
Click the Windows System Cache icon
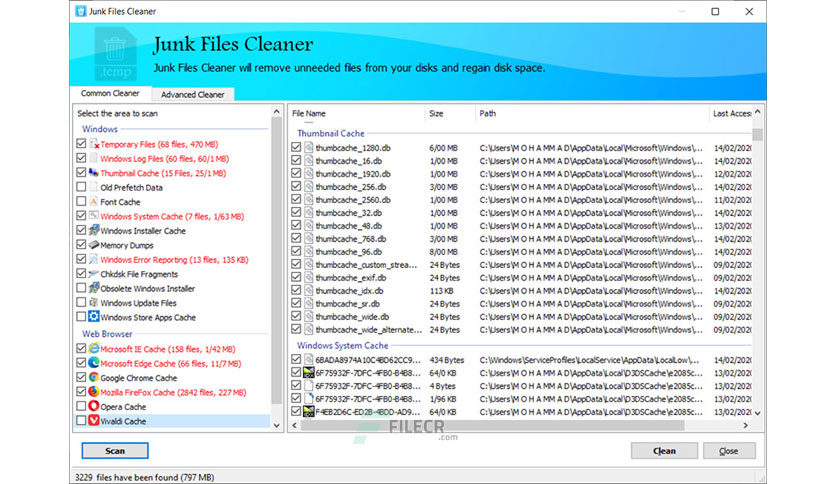pyautogui.click(x=94, y=216)
